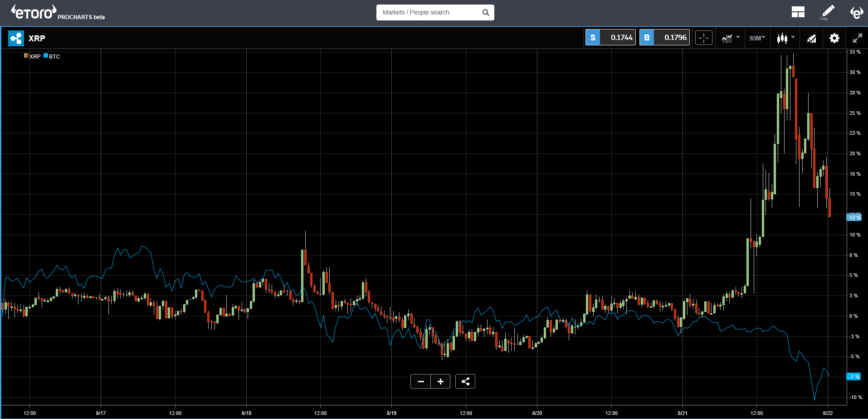Open the 30M timeframe dropdown
This screenshot has height=419, width=868.
click(757, 38)
